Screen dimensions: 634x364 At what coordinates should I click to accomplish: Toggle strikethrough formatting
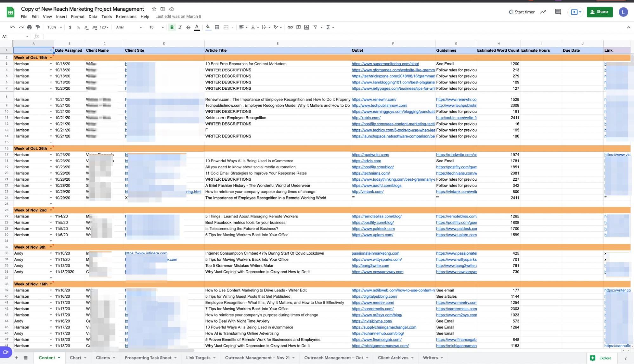coord(188,27)
